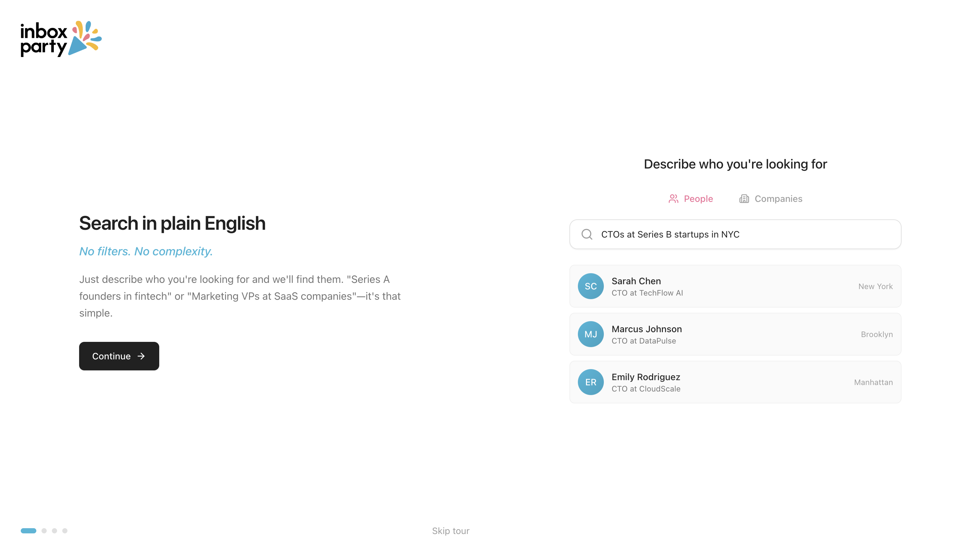Viewport: 980px width, 558px height.
Task: Click the People tab icon
Action: click(x=673, y=199)
